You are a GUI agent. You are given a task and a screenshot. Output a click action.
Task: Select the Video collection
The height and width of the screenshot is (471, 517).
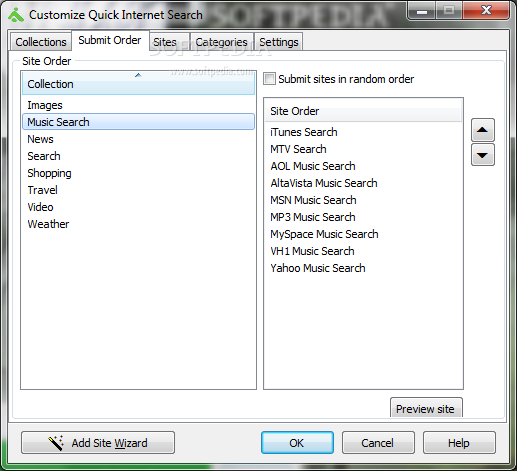coord(138,207)
